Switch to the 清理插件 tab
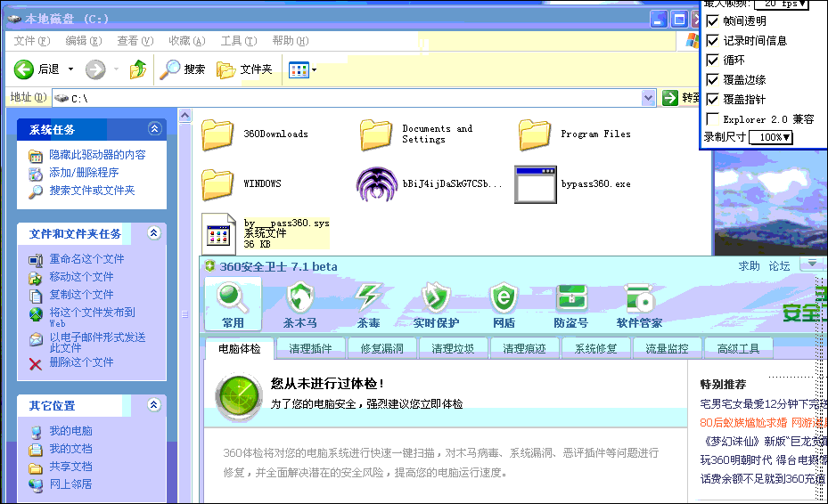828x504 pixels. pos(310,348)
